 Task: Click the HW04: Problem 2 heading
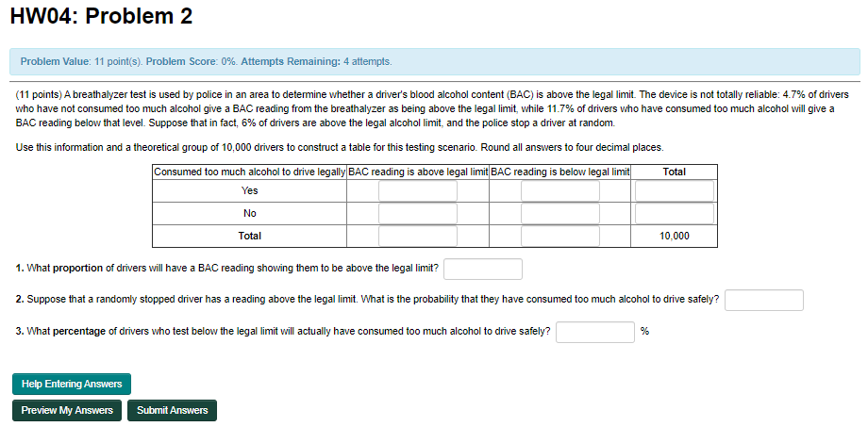pyautogui.click(x=101, y=17)
